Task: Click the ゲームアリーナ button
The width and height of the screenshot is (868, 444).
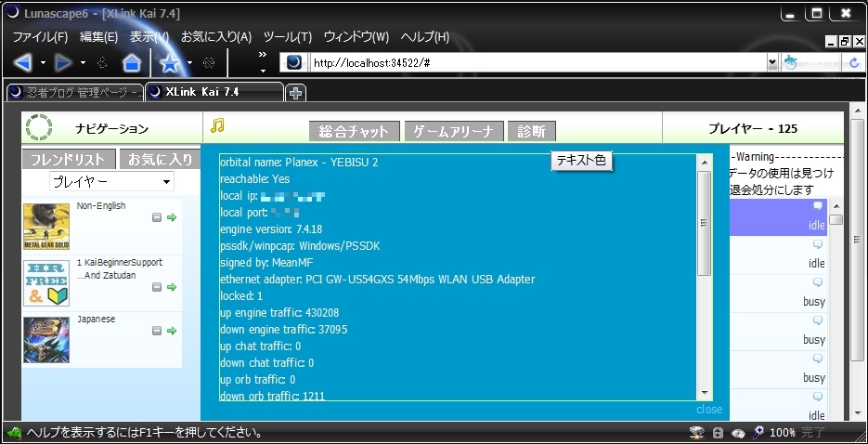Action: 454,131
